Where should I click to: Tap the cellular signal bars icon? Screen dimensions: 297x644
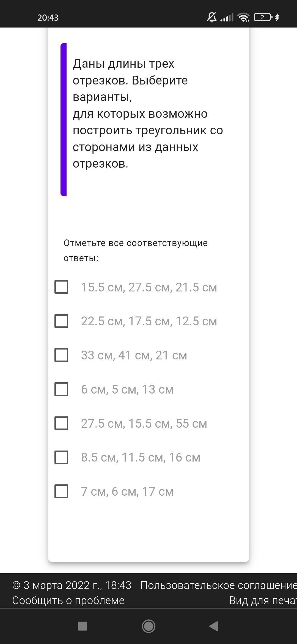tap(227, 17)
